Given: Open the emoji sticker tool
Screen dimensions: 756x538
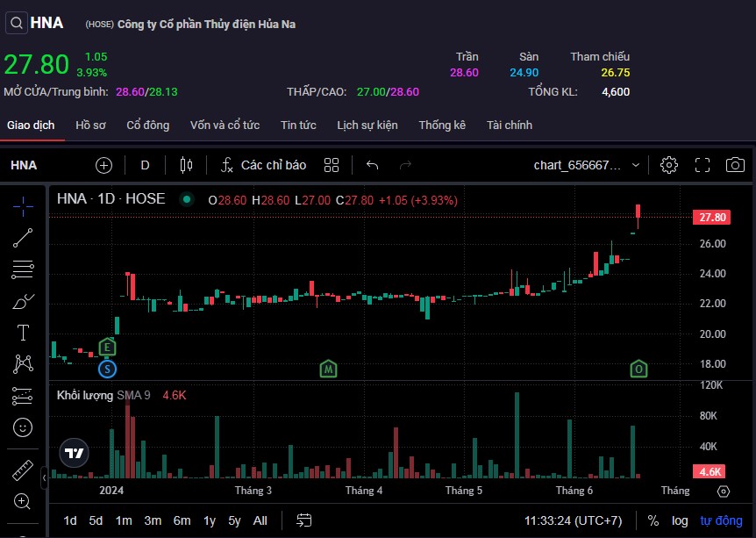Looking at the screenshot, I should [x=24, y=427].
